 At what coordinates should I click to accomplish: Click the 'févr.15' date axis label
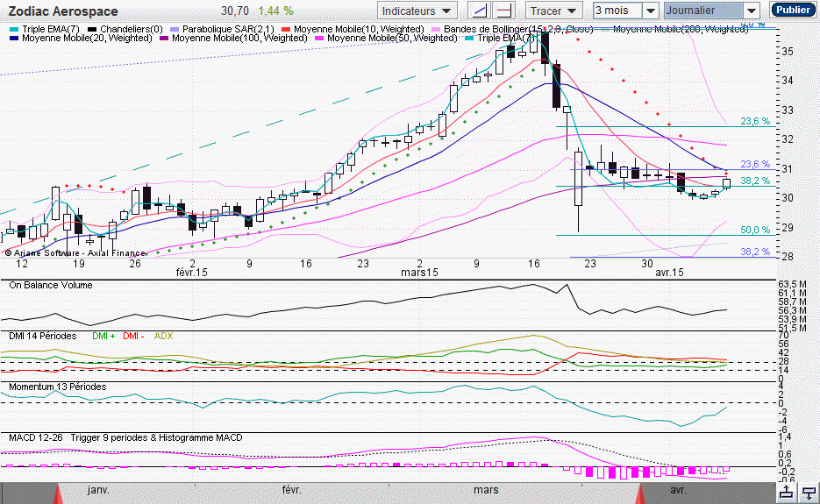click(x=191, y=273)
